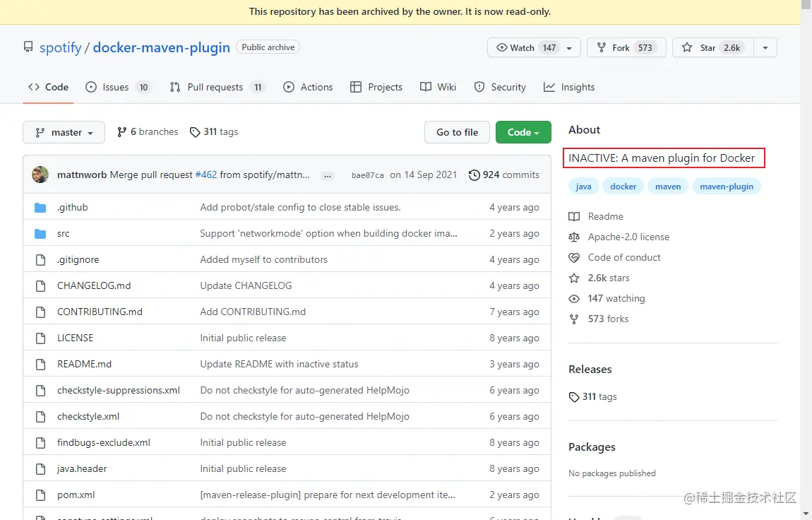This screenshot has width=812, height=520.
Task: Click the src folder icon
Action: click(40, 234)
